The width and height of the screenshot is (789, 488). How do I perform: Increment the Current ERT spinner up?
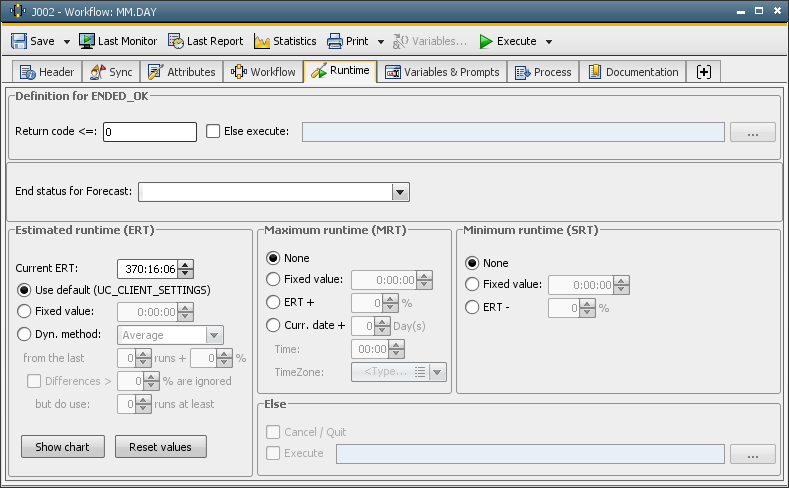[185, 264]
